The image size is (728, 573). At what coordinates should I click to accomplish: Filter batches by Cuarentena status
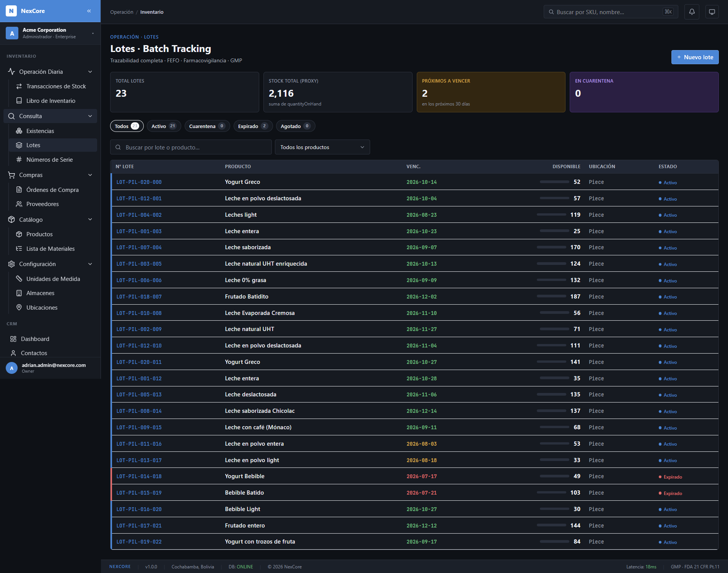[x=207, y=126]
